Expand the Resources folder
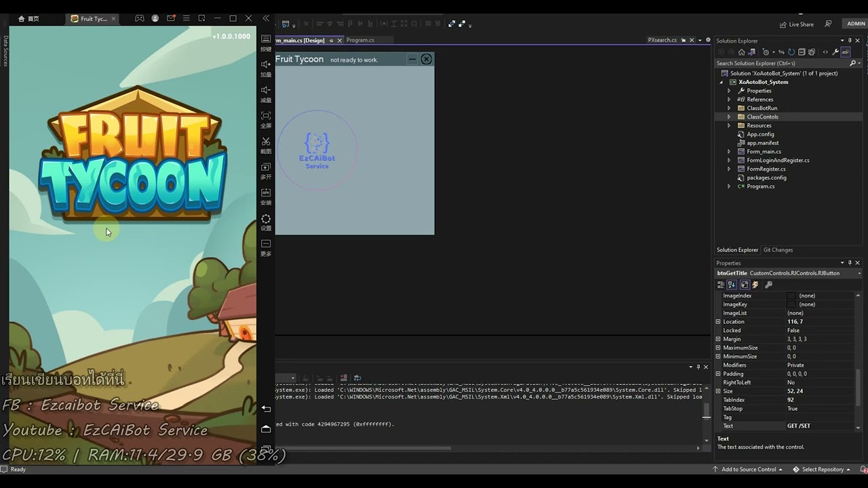The width and height of the screenshot is (868, 488). click(x=729, y=125)
